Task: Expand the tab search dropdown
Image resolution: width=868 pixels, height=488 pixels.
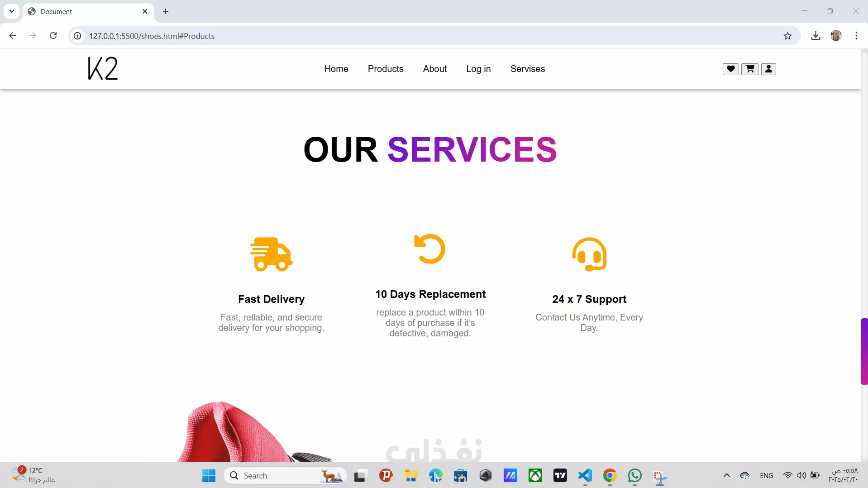Action: coord(12,11)
